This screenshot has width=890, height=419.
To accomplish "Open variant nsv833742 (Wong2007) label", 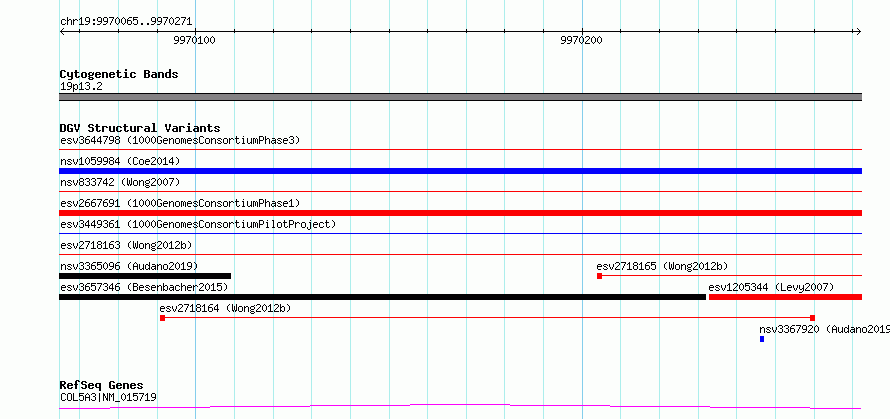I will click(120, 182).
